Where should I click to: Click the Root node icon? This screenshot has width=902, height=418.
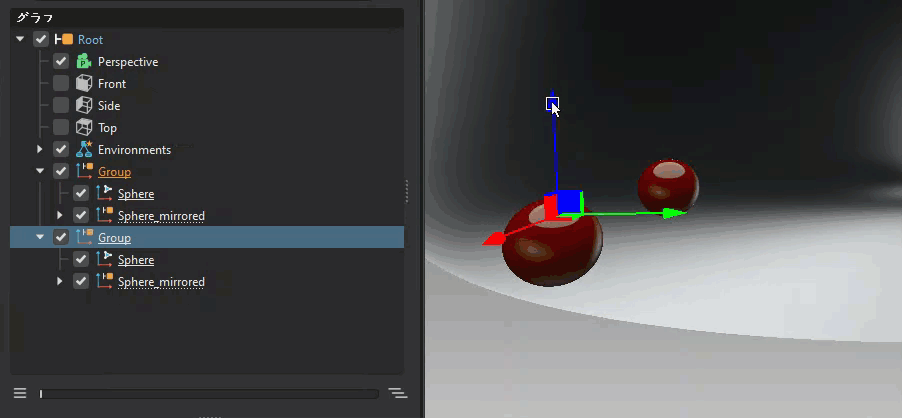(64, 39)
